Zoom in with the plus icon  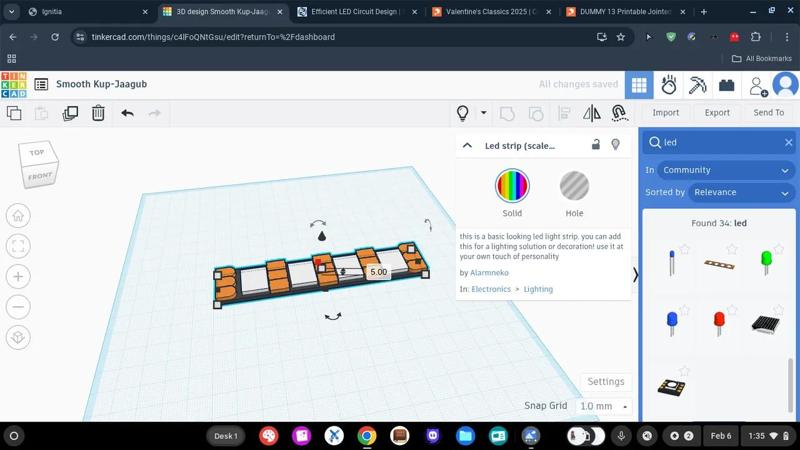[18, 277]
